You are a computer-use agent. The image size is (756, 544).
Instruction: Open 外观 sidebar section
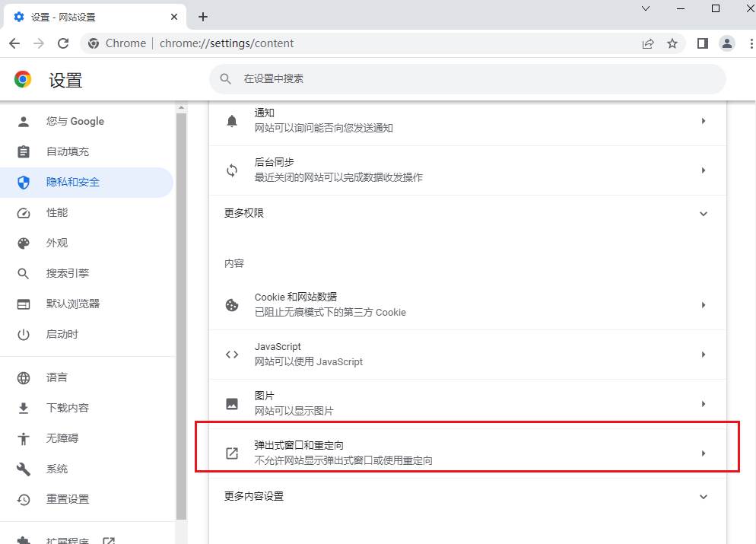[x=87, y=243]
